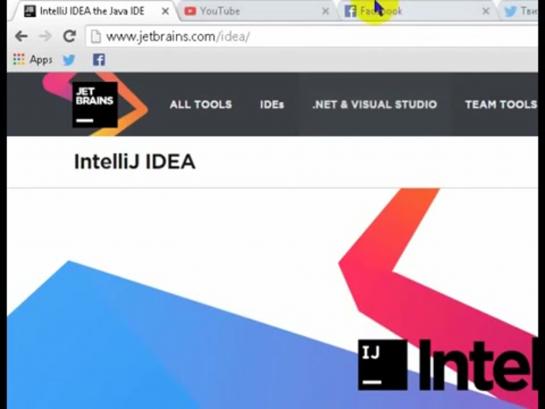Open the IDEs menu
The image size is (545, 409).
272,104
